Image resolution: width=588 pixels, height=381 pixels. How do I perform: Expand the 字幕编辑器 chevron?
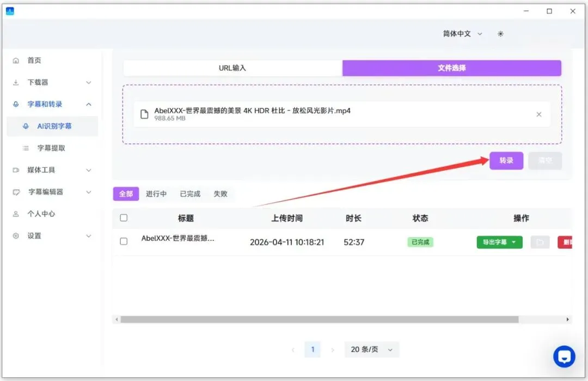click(x=89, y=192)
